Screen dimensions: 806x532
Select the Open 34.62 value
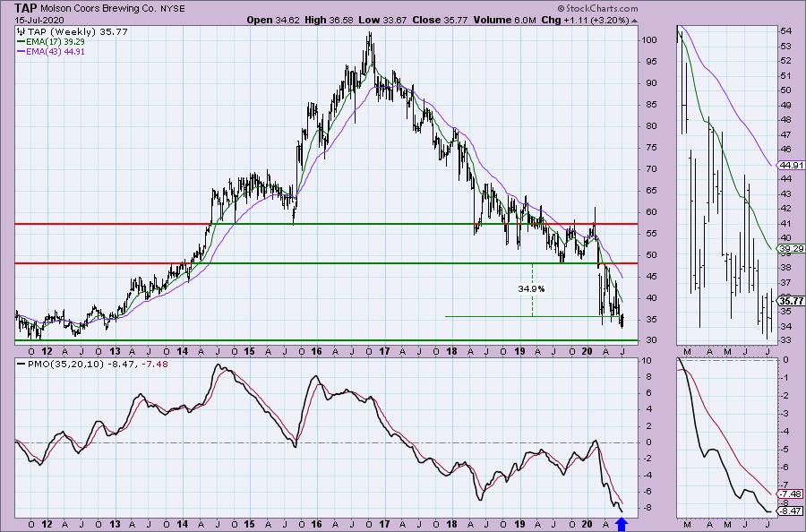(x=271, y=20)
